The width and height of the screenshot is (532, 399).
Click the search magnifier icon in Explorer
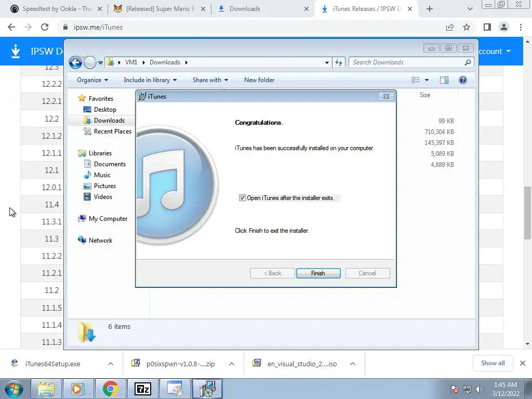coord(468,62)
